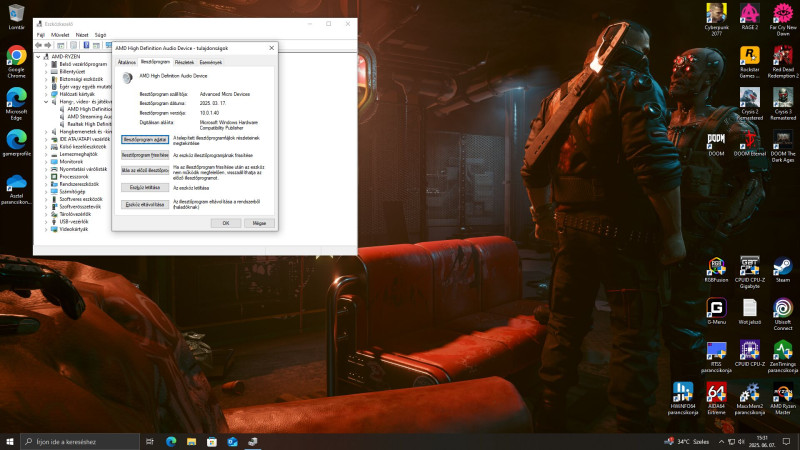Select the Microsoft Edge desktop icon

(x=16, y=104)
